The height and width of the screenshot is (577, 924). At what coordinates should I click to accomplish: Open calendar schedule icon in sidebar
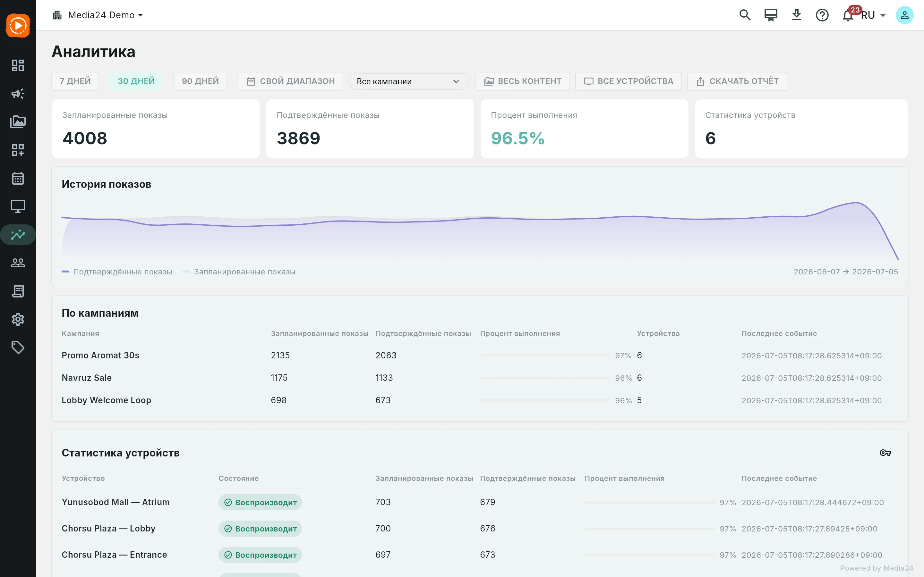(x=18, y=178)
